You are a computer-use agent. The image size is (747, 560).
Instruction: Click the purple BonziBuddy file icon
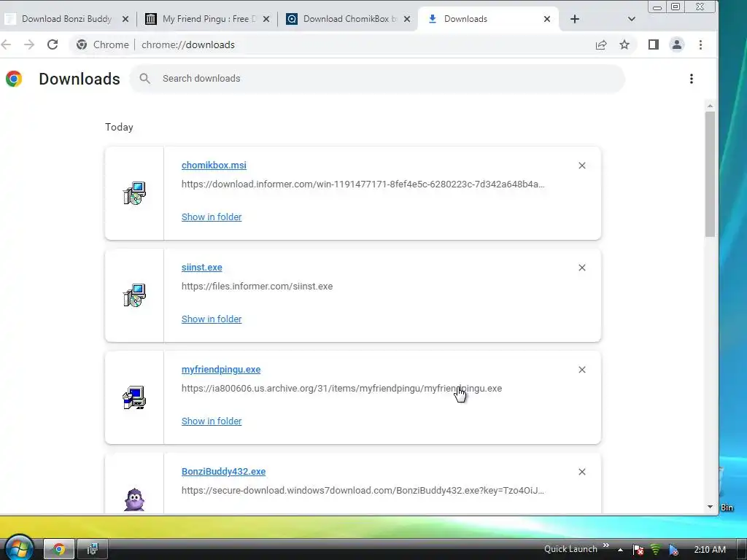tap(134, 499)
